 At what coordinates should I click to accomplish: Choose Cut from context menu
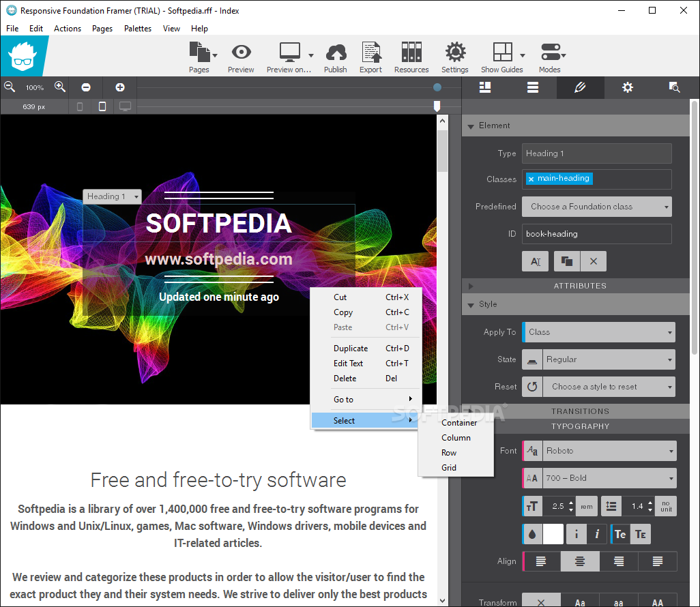click(366, 297)
